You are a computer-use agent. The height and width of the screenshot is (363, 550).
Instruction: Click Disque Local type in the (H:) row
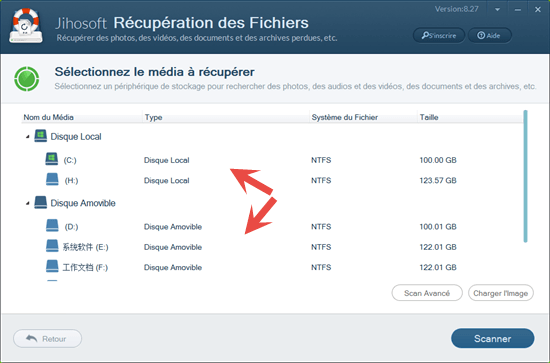[167, 180]
